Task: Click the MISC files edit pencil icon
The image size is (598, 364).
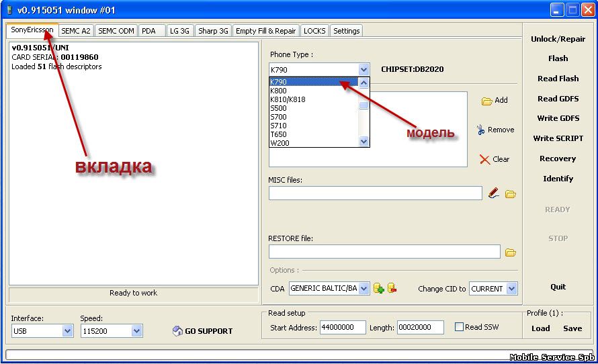Action: 493,193
